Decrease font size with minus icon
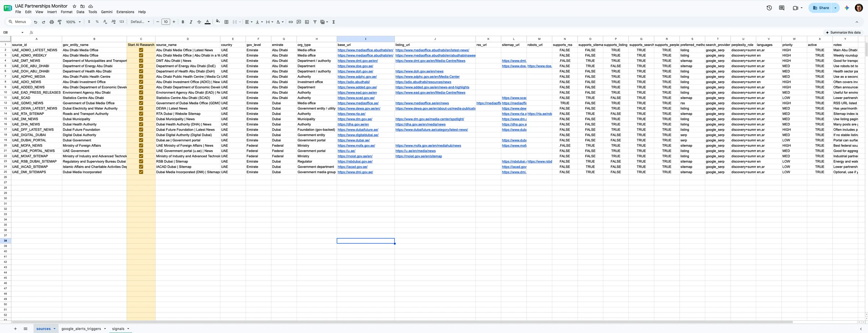This screenshot has height=333, width=868. tap(158, 22)
